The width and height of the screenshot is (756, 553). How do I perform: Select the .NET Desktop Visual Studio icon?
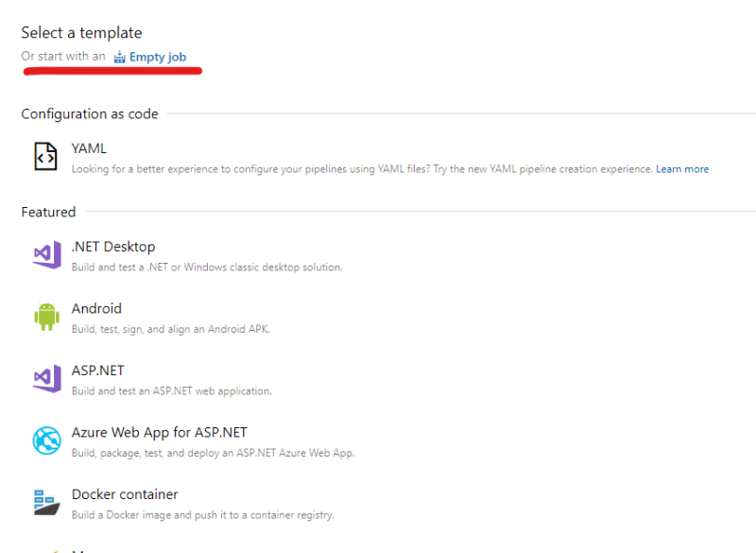click(46, 254)
